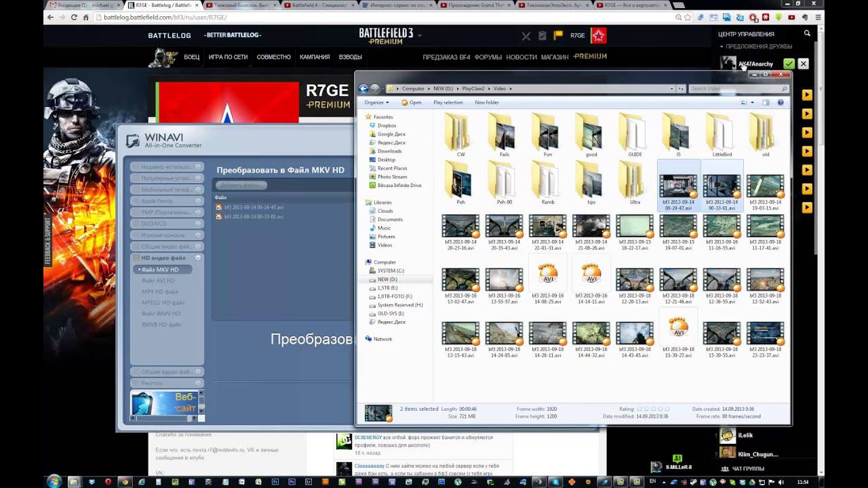Open the Battlelog search icon
The height and width of the screenshot is (488, 868).
[807, 33]
